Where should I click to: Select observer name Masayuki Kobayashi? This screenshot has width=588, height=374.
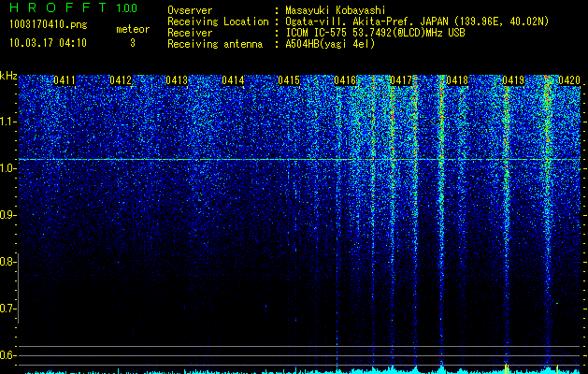coord(336,10)
